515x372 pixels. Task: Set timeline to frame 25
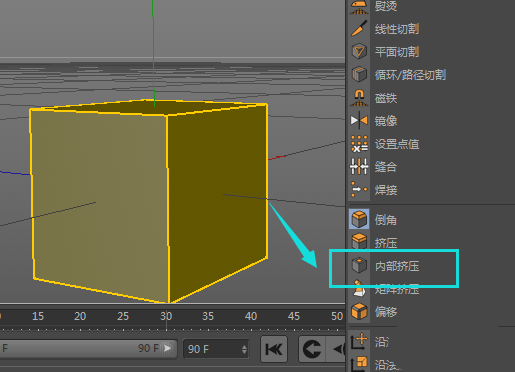pos(123,316)
